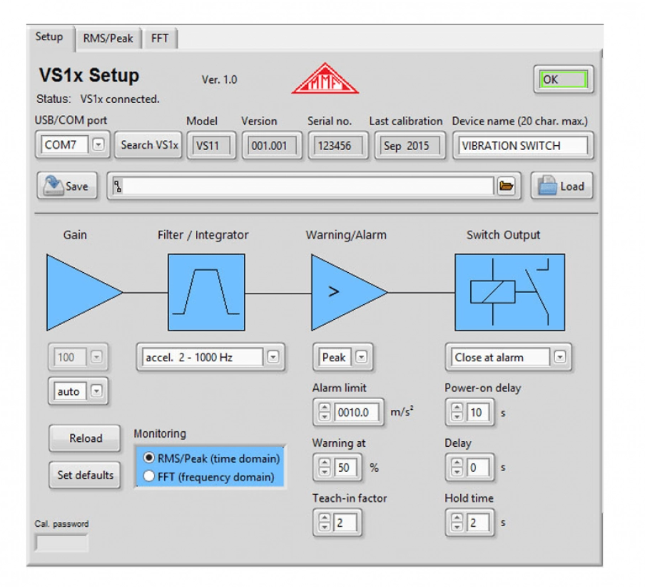Image resolution: width=649 pixels, height=587 pixels.
Task: Click the Model field showing VS11
Action: point(211,145)
